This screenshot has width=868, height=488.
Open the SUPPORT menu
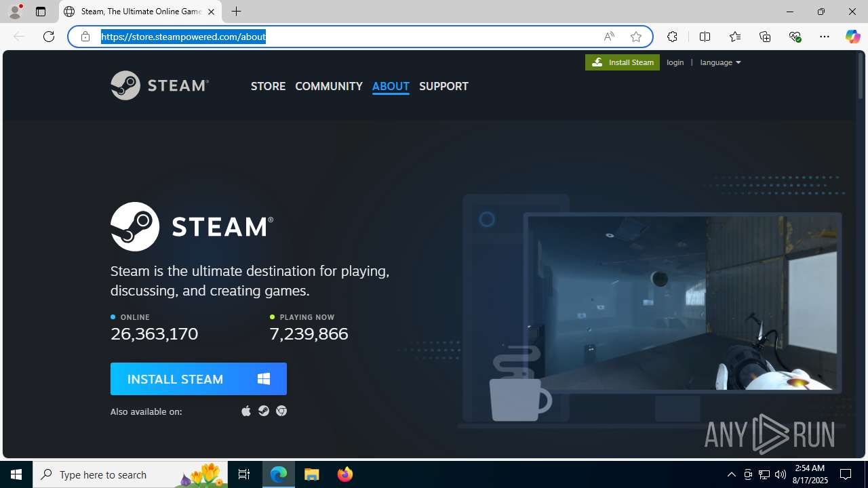(x=443, y=86)
